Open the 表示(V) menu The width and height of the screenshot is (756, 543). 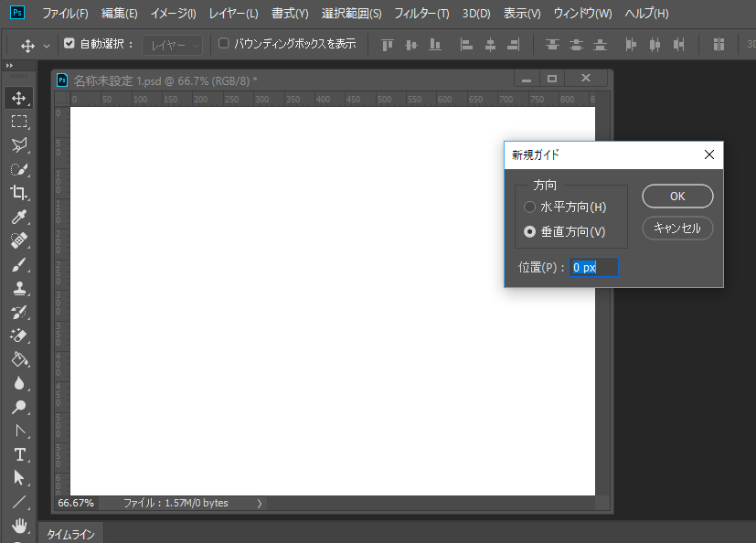coord(522,14)
